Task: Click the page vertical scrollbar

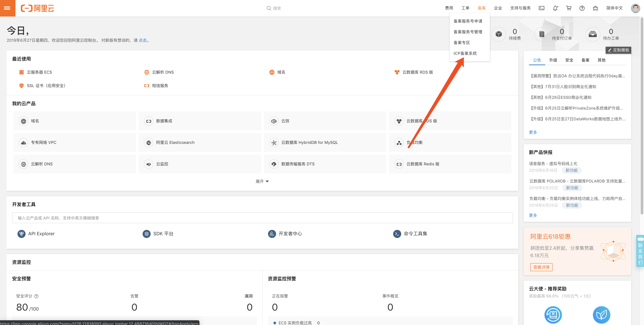Action: point(641,116)
